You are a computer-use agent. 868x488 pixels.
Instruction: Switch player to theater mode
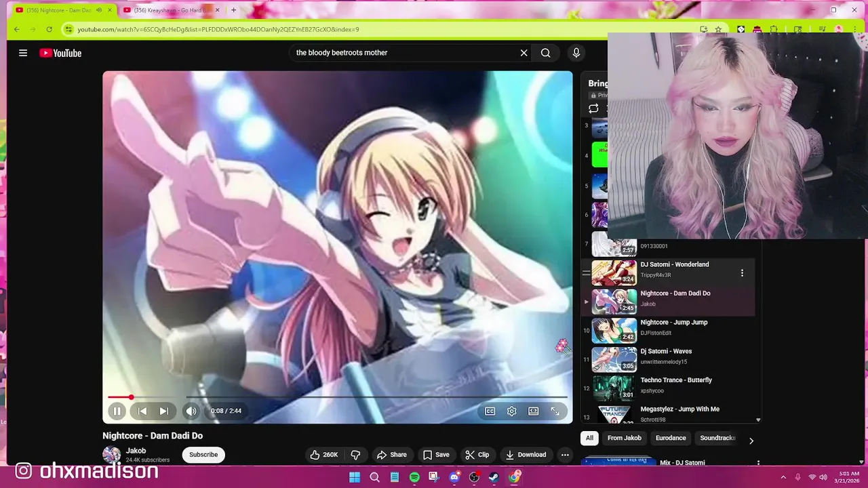(x=534, y=411)
